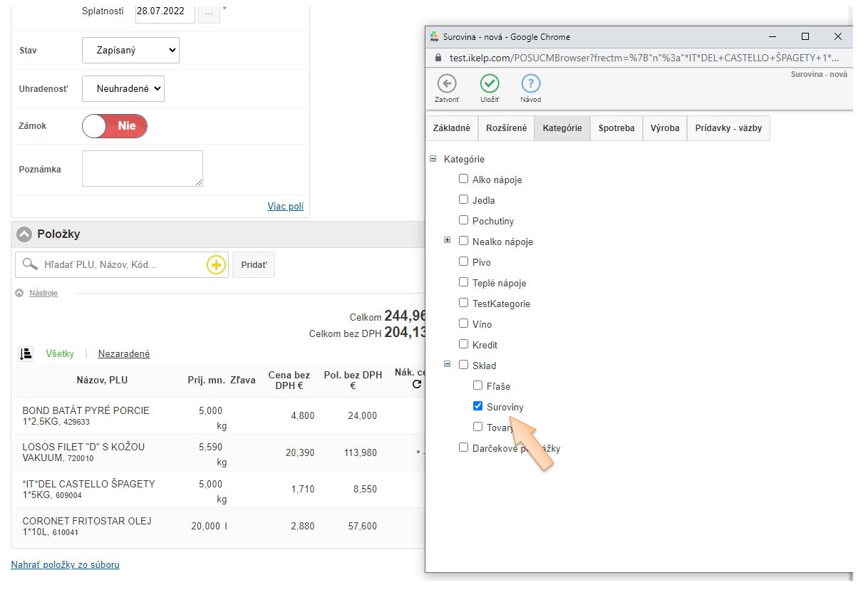
Task: Open the Stav dropdown showing Zapísaný
Action: 131,51
